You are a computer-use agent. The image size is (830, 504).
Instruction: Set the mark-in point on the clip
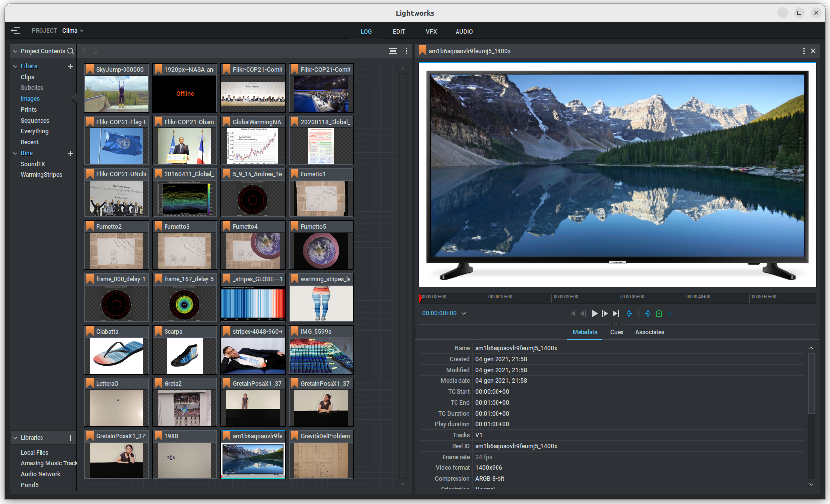tap(629, 313)
